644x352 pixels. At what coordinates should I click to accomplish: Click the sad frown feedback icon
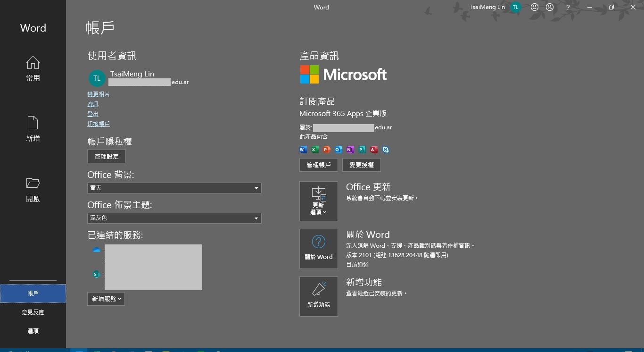tap(550, 7)
